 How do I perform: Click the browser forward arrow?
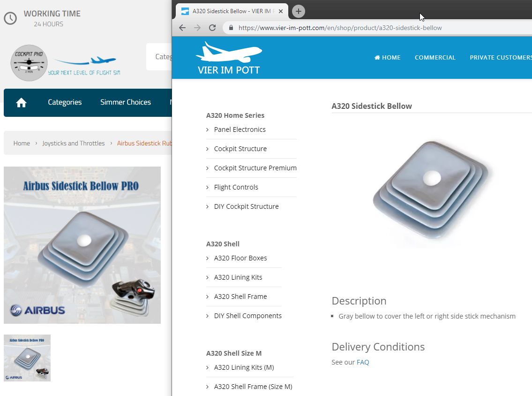point(197,28)
